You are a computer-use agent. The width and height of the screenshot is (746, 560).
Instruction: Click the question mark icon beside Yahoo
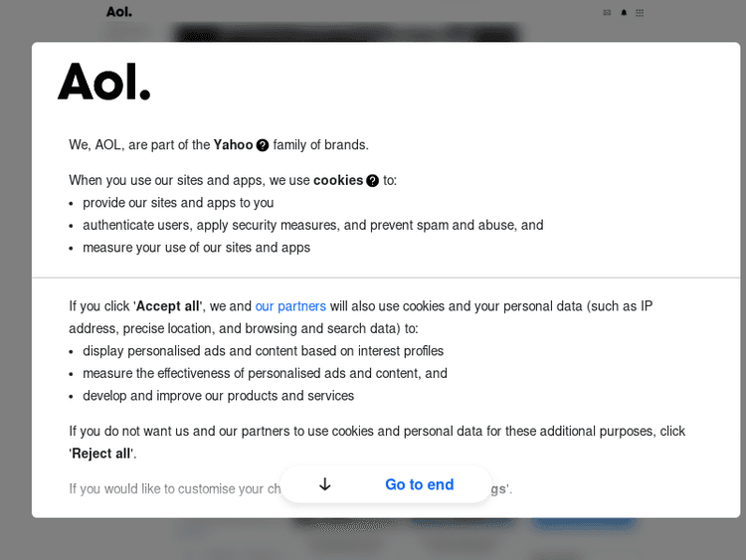(x=263, y=145)
